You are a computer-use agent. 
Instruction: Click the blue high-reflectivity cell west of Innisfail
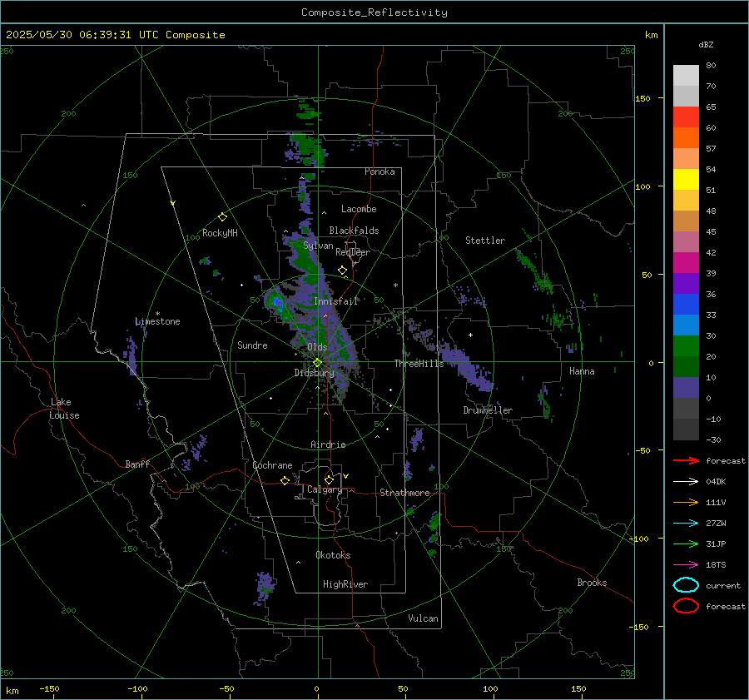(x=277, y=303)
